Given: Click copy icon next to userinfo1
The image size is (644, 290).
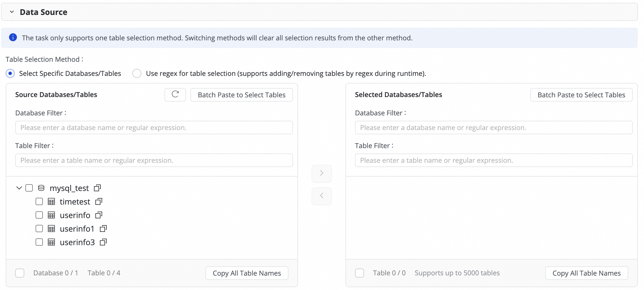Looking at the screenshot, I should click(103, 229).
